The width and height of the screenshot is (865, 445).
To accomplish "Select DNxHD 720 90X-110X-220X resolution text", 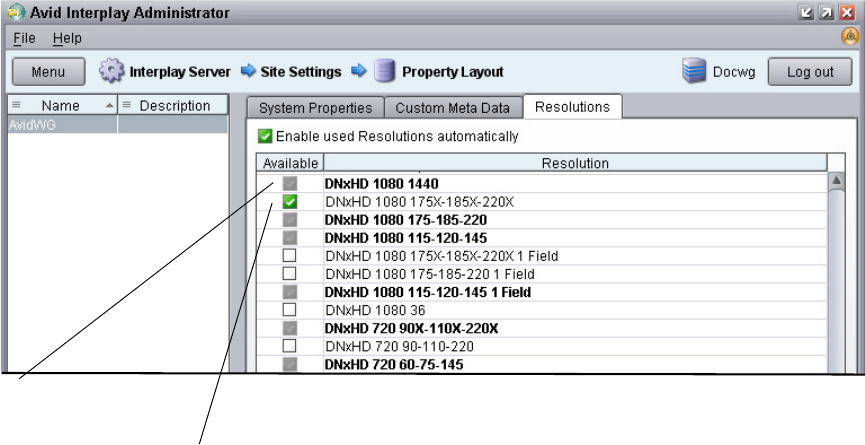I will 412,329.
